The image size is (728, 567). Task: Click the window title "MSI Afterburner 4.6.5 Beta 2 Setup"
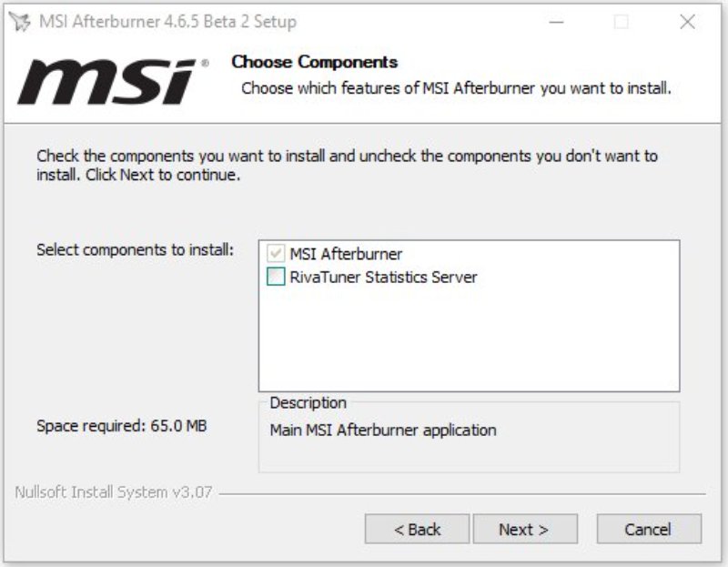coord(167,22)
